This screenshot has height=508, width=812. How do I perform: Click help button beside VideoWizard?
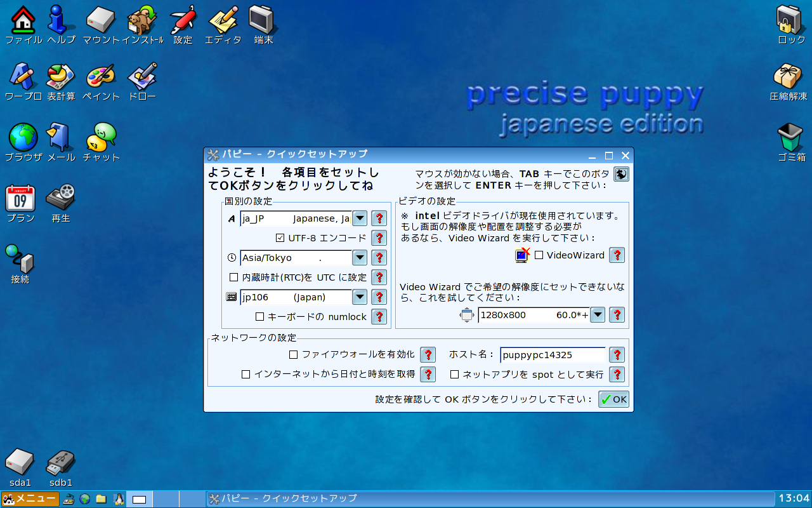pos(617,255)
